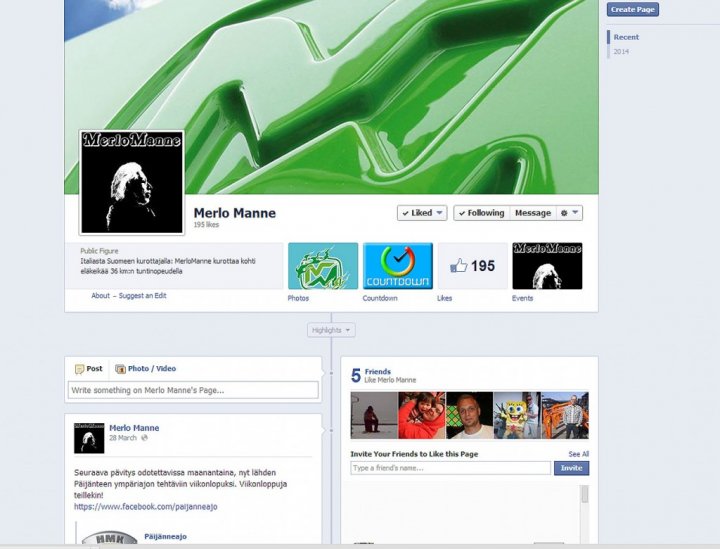The width and height of the screenshot is (720, 549).
Task: Open the gear settings dropdown
Action: (568, 213)
